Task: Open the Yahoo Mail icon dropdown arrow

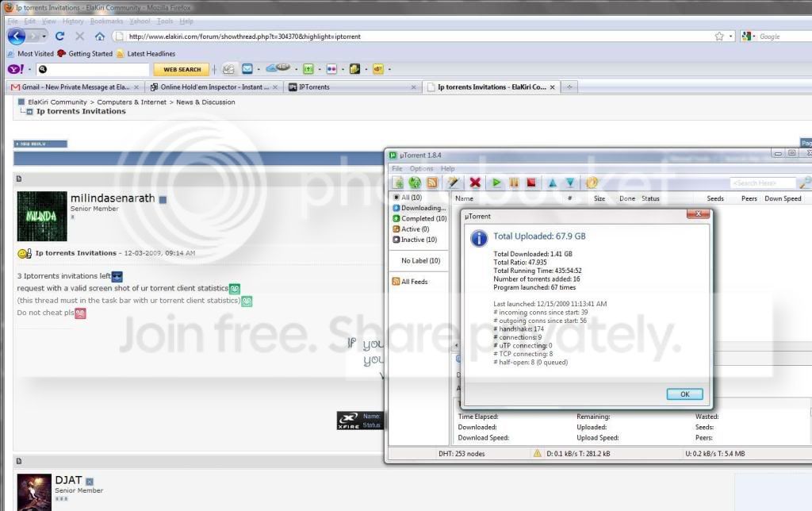Action: click(259, 69)
